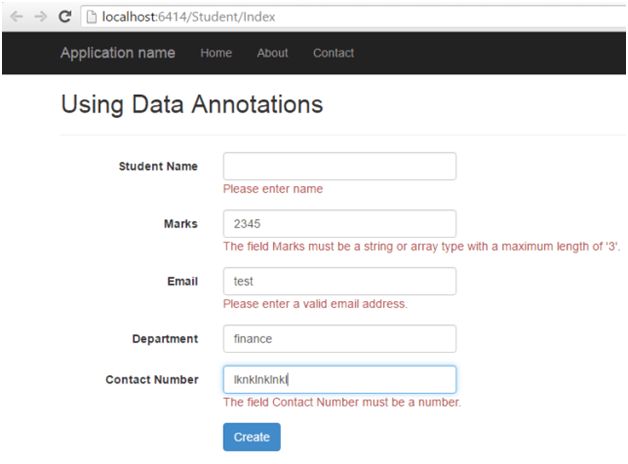Viewport: 628px width, 464px height.
Task: Select the Marks field containing 2345
Action: [339, 224]
